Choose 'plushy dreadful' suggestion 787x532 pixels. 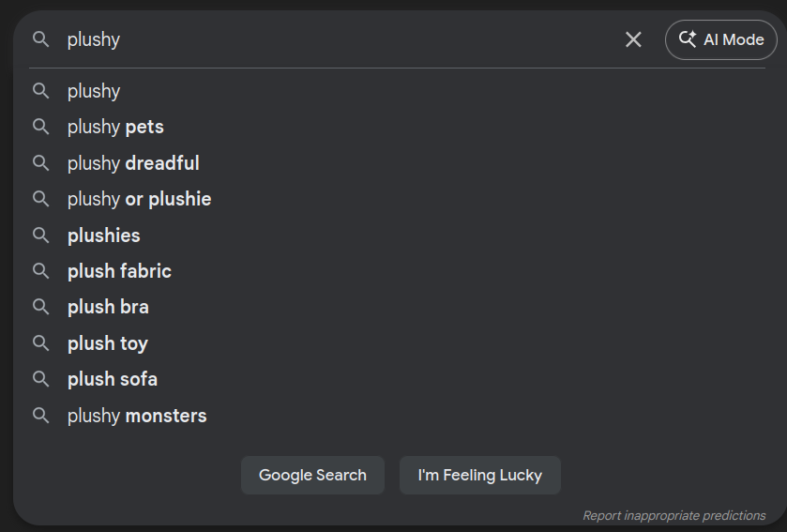[133, 163]
